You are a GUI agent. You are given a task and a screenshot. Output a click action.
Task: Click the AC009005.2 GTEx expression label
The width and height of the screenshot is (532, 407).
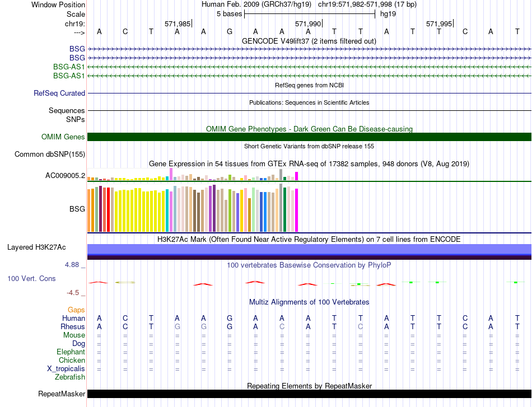(65, 176)
